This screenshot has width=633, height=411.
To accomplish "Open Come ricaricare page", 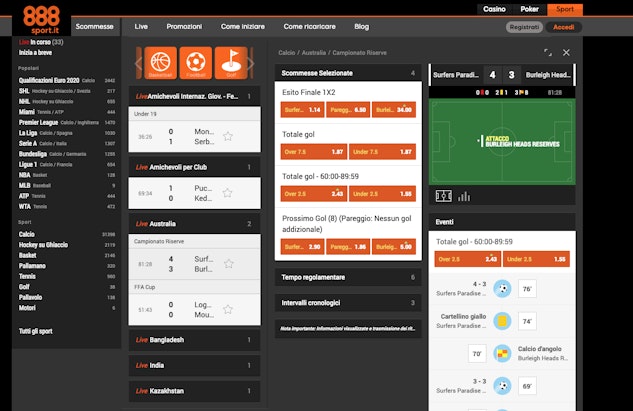I will [x=310, y=27].
